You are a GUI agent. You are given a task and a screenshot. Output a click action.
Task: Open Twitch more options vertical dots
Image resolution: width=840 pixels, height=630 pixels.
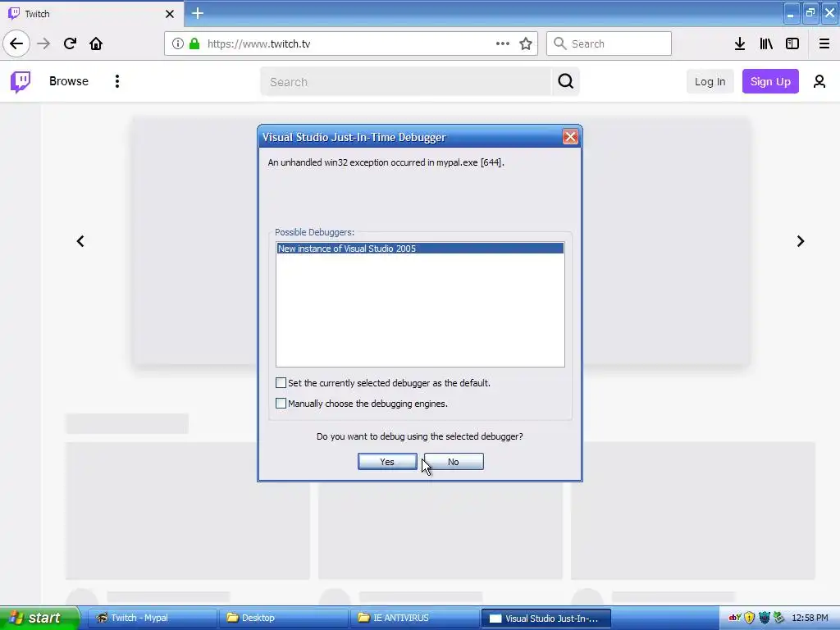point(116,81)
